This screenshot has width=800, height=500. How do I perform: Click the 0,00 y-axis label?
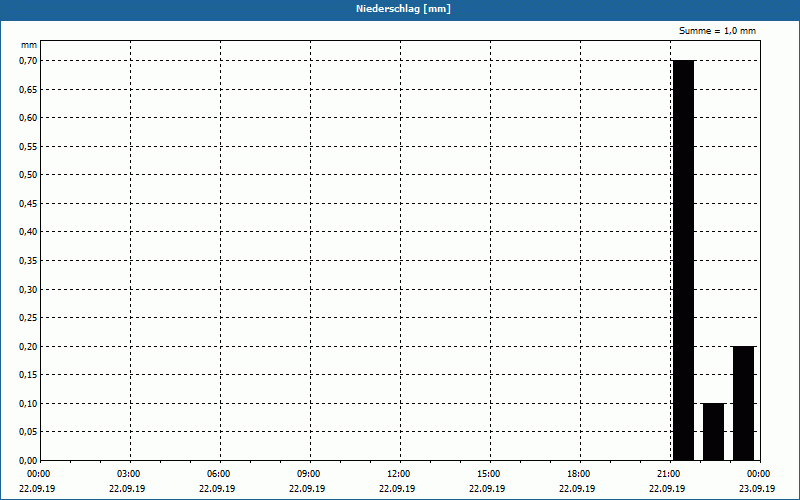point(28,461)
